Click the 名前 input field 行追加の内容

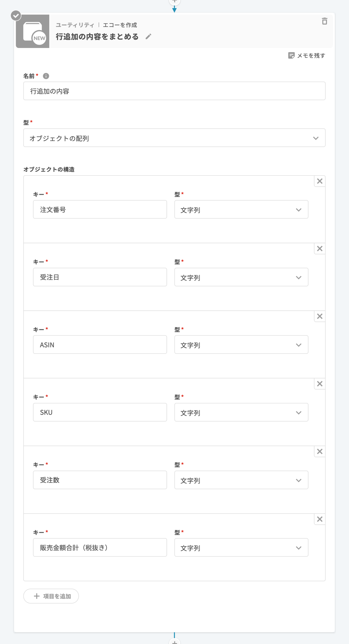click(x=174, y=91)
